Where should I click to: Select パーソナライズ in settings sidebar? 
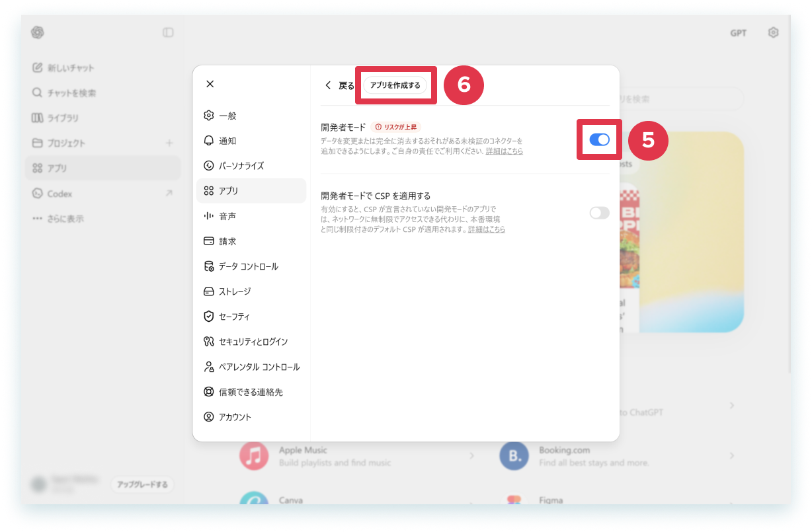coord(251,166)
